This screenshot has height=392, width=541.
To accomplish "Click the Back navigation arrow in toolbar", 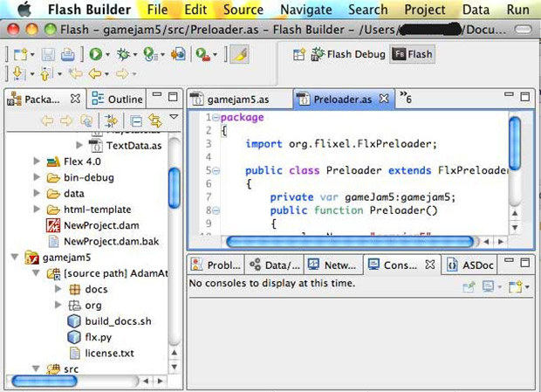I will coord(95,73).
